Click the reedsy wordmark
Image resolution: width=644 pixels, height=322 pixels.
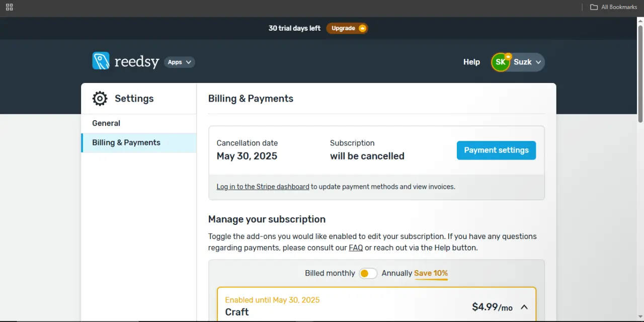coord(137,62)
